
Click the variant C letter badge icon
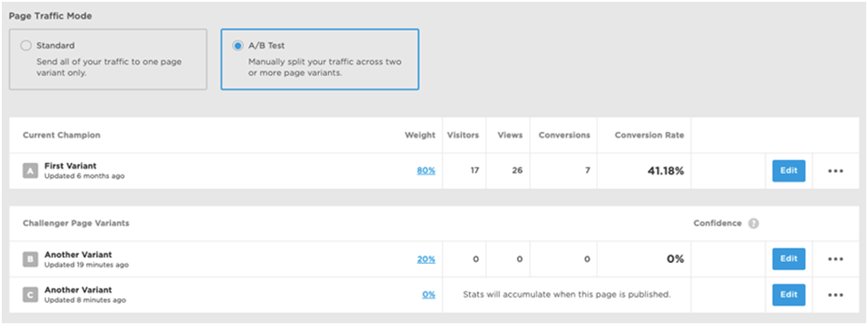pyautogui.click(x=30, y=295)
